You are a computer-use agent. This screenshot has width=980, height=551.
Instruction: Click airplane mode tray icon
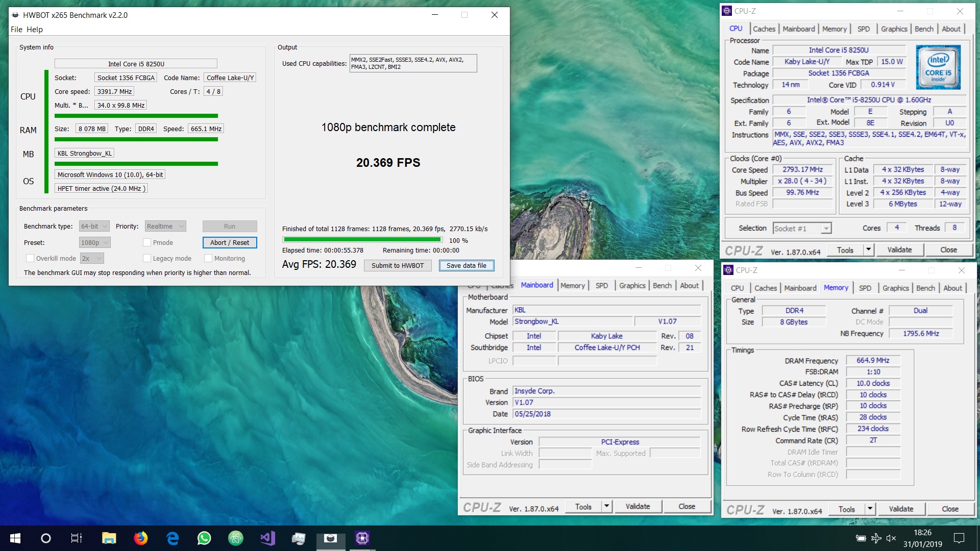[x=876, y=538]
